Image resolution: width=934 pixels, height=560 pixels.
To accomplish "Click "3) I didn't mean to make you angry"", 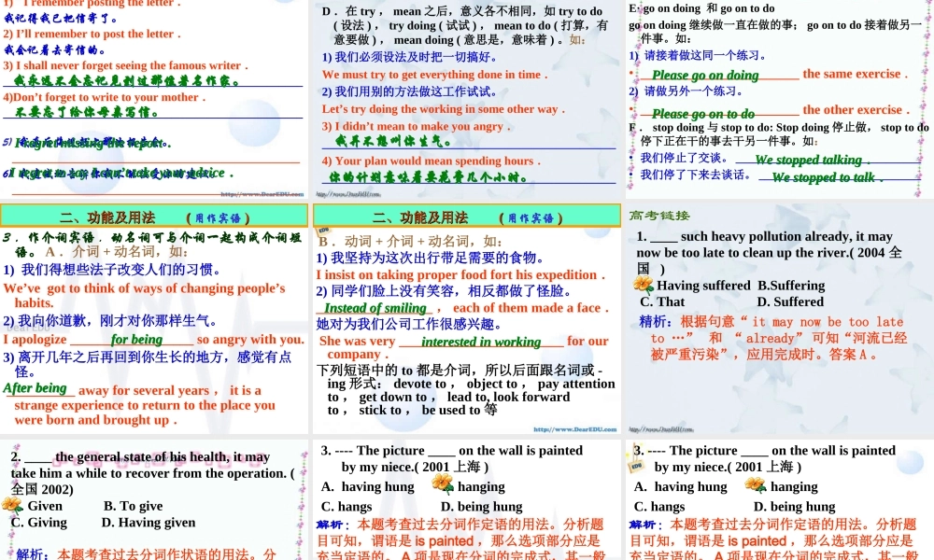I will [416, 126].
